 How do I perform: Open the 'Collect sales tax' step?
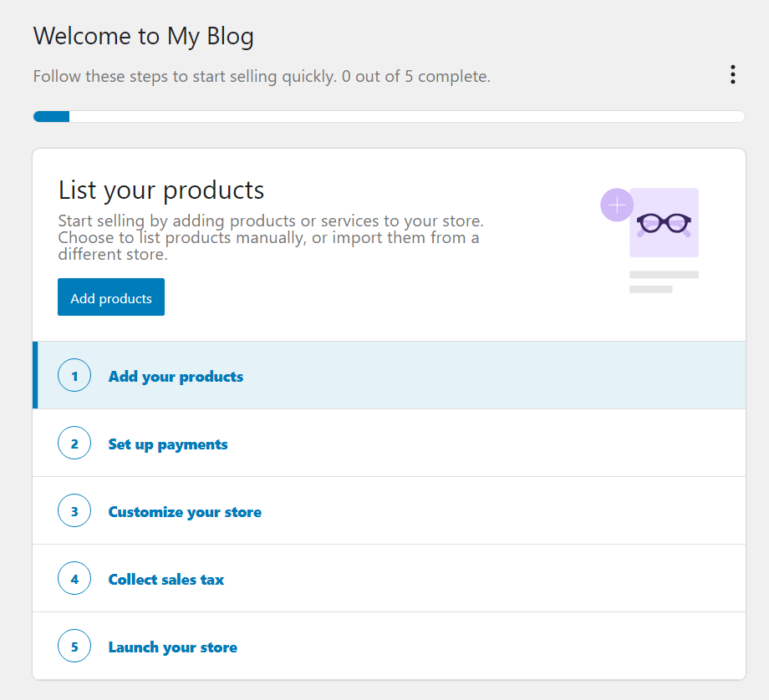point(390,578)
